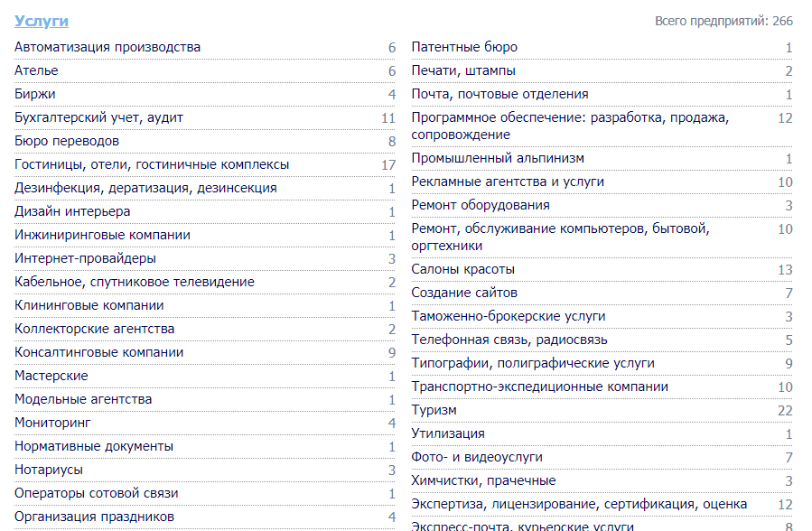Open Фото- и видеоуслуги listing
Screen dimensions: 812x531
477,458
